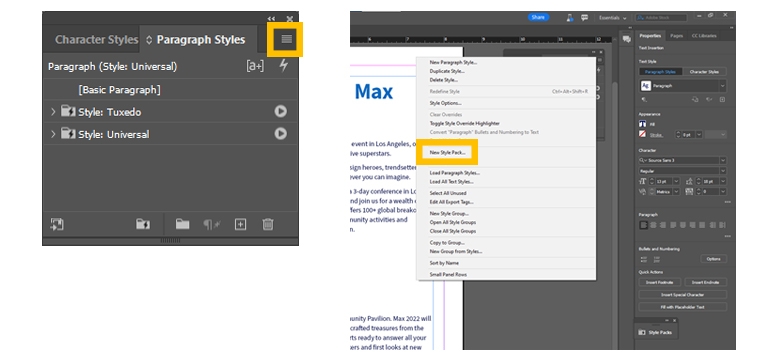Choose Delete Style... menu item
Screen dimensions: 775x361
443,80
